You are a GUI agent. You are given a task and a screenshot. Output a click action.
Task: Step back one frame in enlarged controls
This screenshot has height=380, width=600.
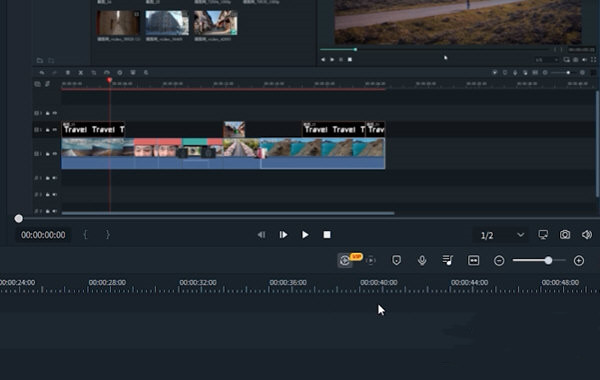click(x=261, y=235)
